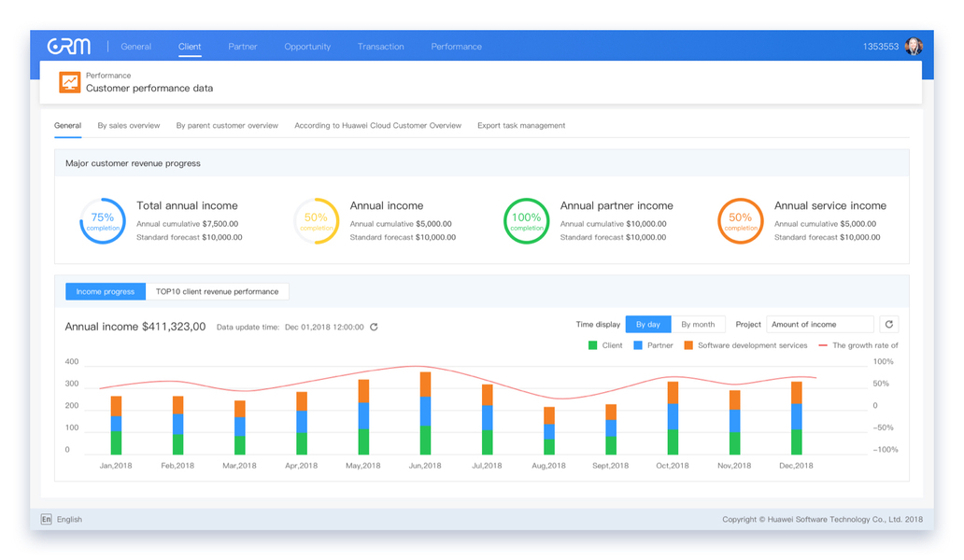
Task: Click the English language link
Action: tap(69, 519)
